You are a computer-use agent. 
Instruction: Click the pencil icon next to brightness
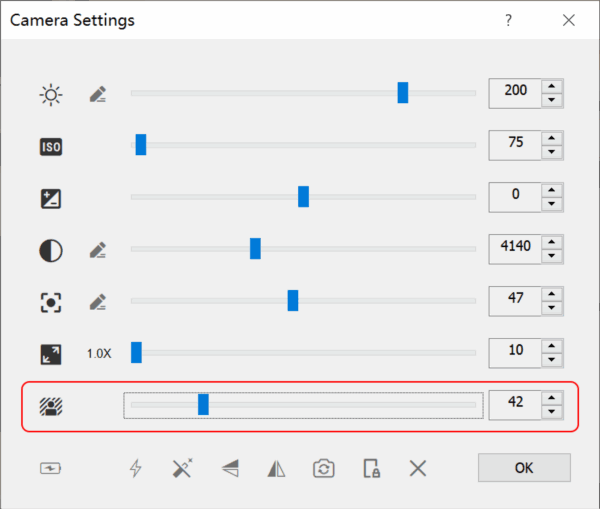pyautogui.click(x=97, y=95)
